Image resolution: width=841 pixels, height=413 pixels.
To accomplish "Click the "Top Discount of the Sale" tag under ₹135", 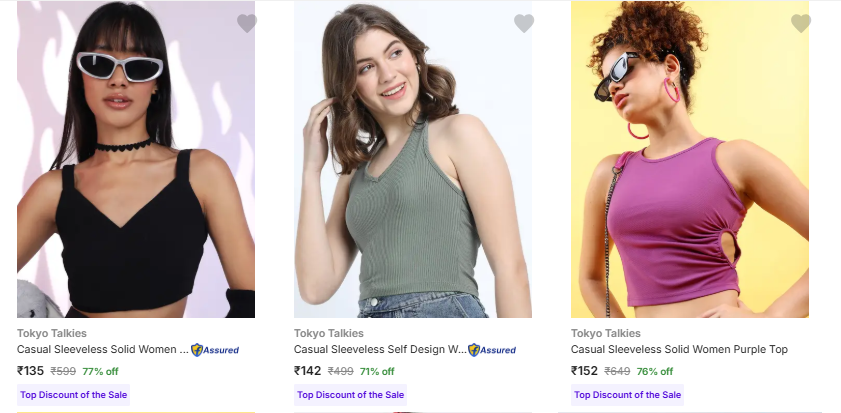I will point(73,395).
